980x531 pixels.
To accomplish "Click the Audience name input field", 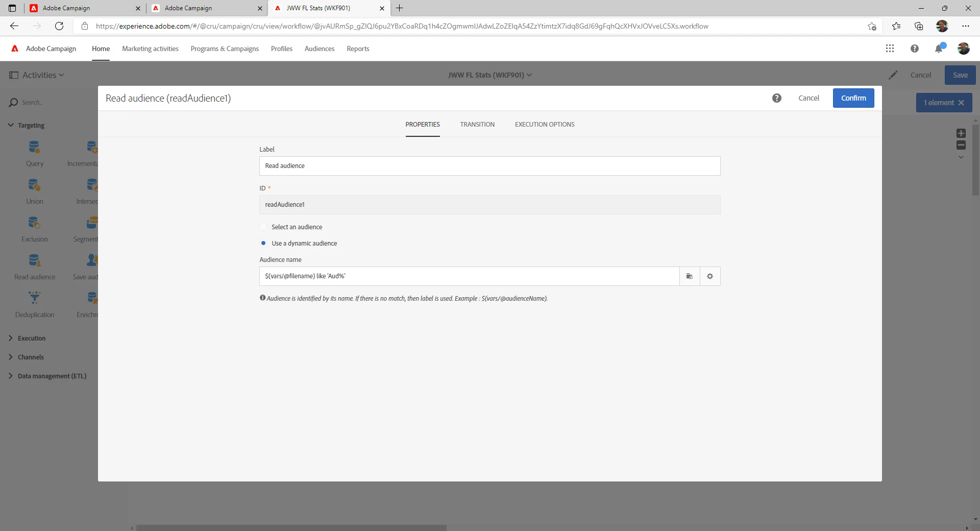I will [x=470, y=276].
